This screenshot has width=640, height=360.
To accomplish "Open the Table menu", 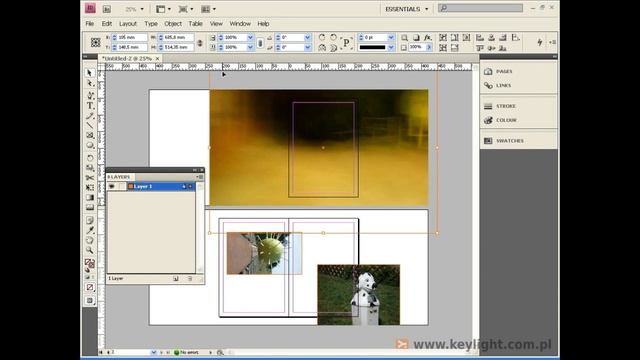I will [196, 24].
